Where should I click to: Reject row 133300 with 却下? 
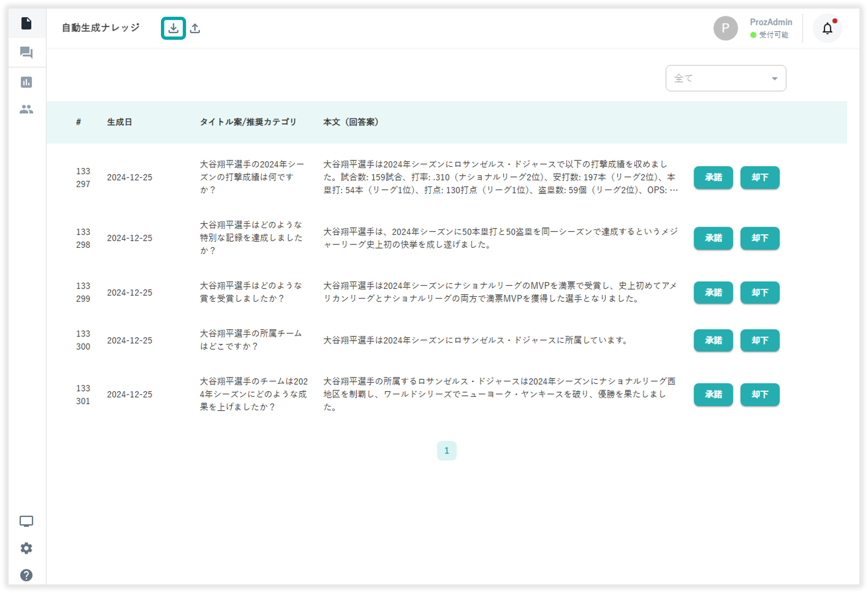pos(760,340)
